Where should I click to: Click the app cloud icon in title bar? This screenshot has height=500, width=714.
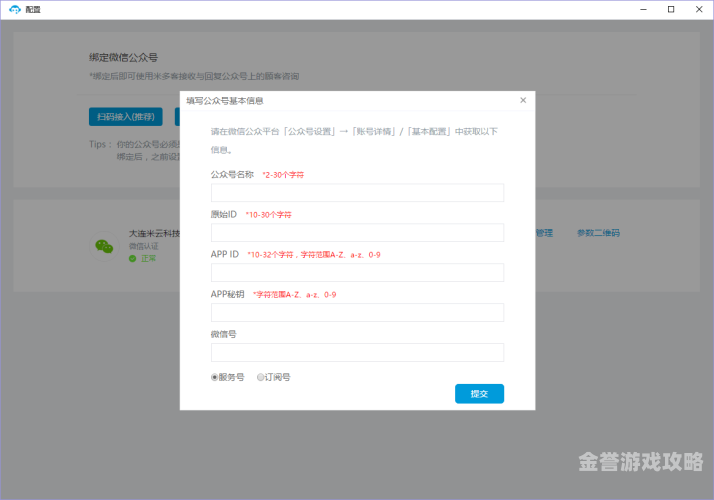15,10
